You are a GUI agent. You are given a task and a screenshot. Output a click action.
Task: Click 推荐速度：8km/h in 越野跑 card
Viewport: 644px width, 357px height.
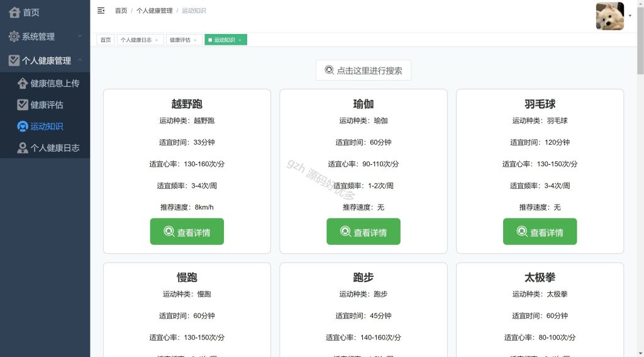point(187,207)
